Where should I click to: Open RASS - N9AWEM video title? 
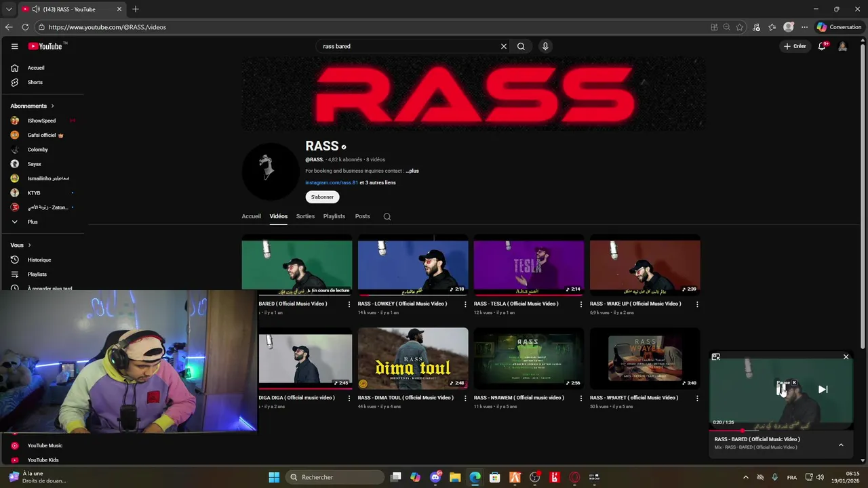(519, 398)
